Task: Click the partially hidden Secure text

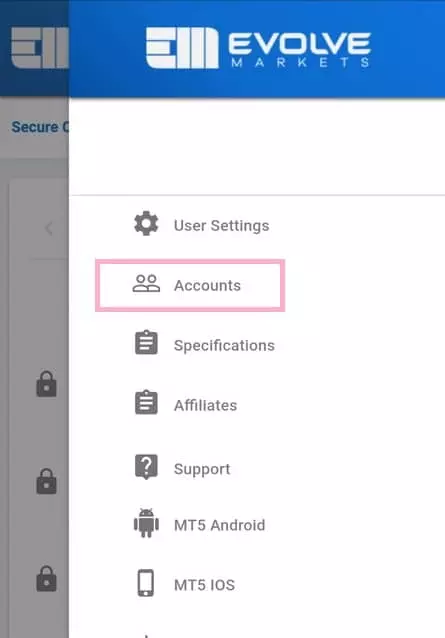Action: [35, 127]
